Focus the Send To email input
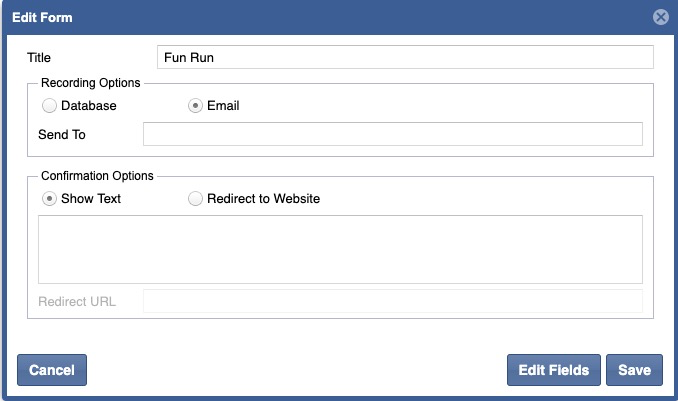The width and height of the screenshot is (678, 401). [x=392, y=135]
